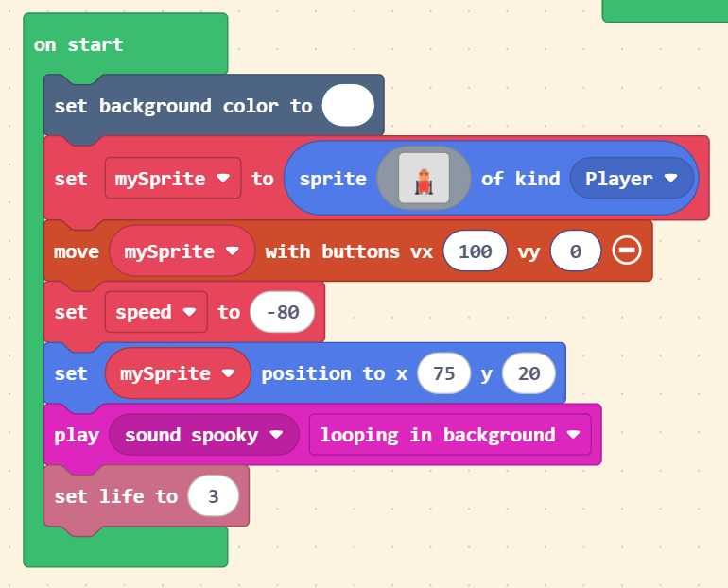Open the looping in background dropdown
The image size is (728, 588).
click(449, 435)
